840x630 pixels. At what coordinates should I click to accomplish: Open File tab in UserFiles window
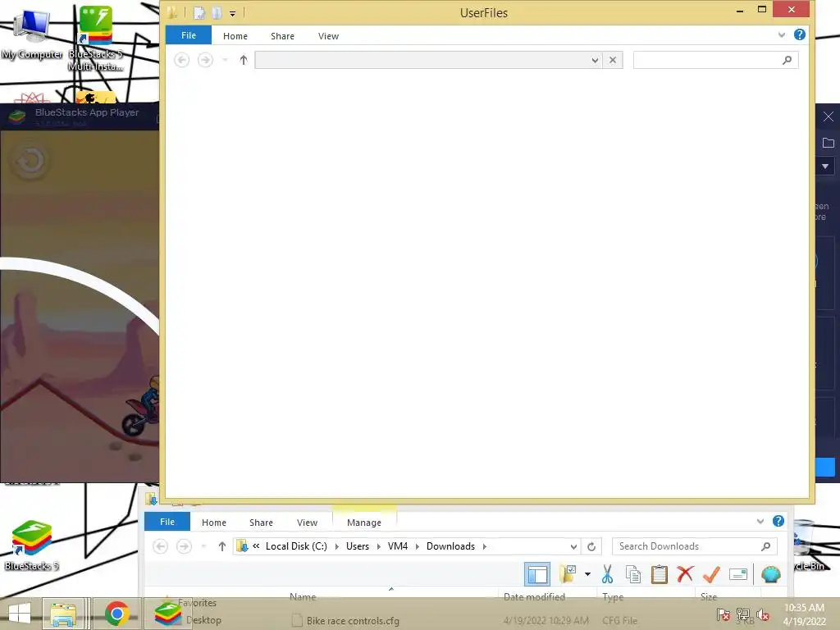tap(189, 35)
